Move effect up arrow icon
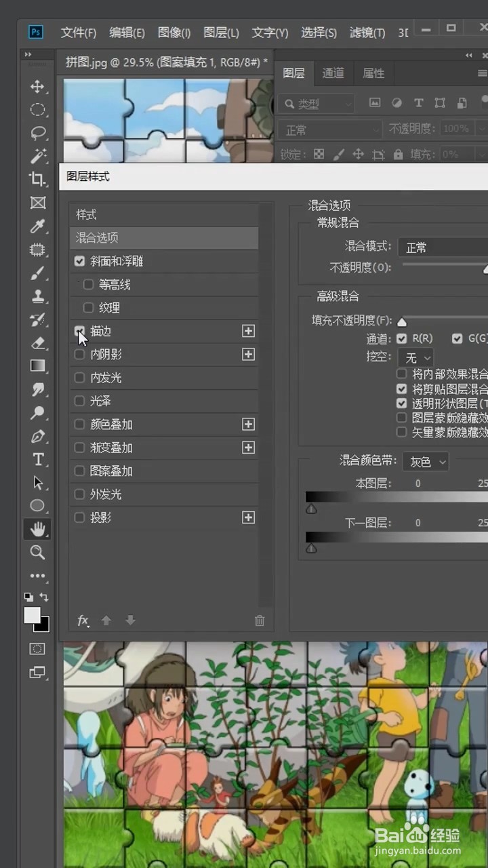Image resolution: width=488 pixels, height=868 pixels. (106, 620)
